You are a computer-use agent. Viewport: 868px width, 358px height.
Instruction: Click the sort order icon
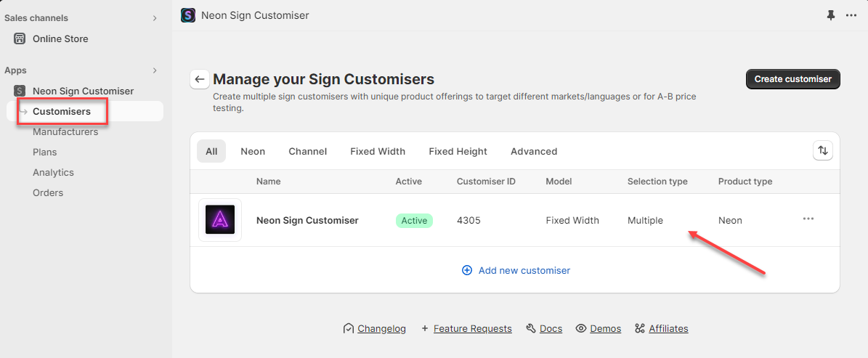pyautogui.click(x=822, y=151)
